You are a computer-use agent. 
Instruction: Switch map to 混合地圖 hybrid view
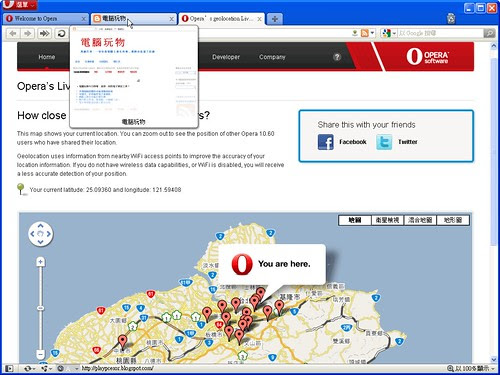[420, 220]
